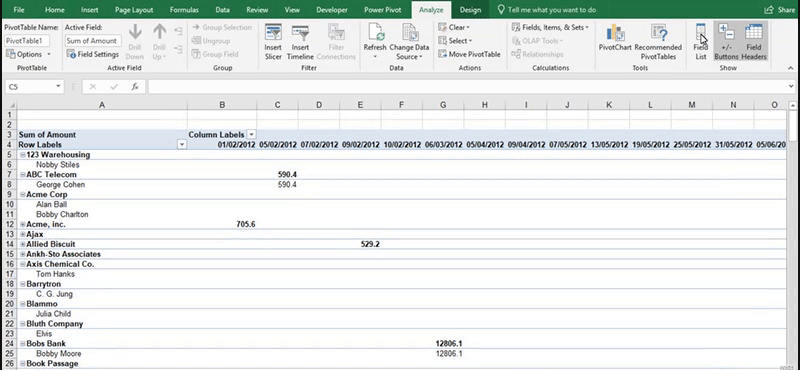
Task: Switch to the Formulas tab
Action: pos(184,10)
